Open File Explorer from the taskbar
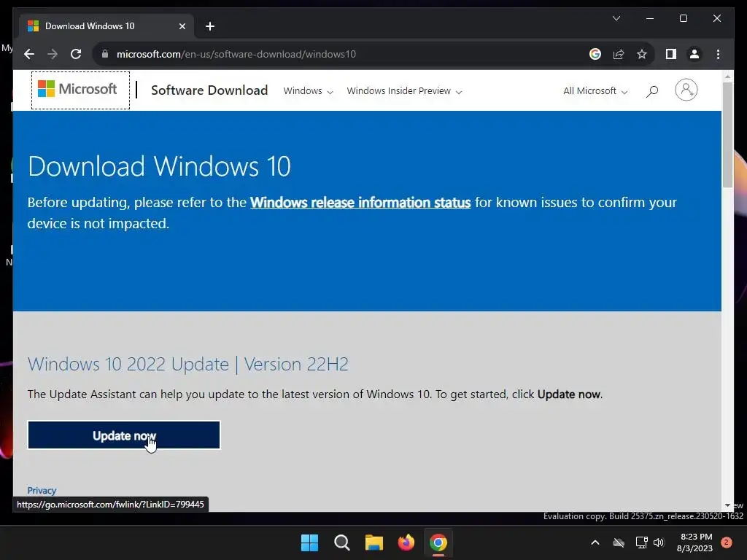Screen dimensions: 747x560 (x=374, y=542)
